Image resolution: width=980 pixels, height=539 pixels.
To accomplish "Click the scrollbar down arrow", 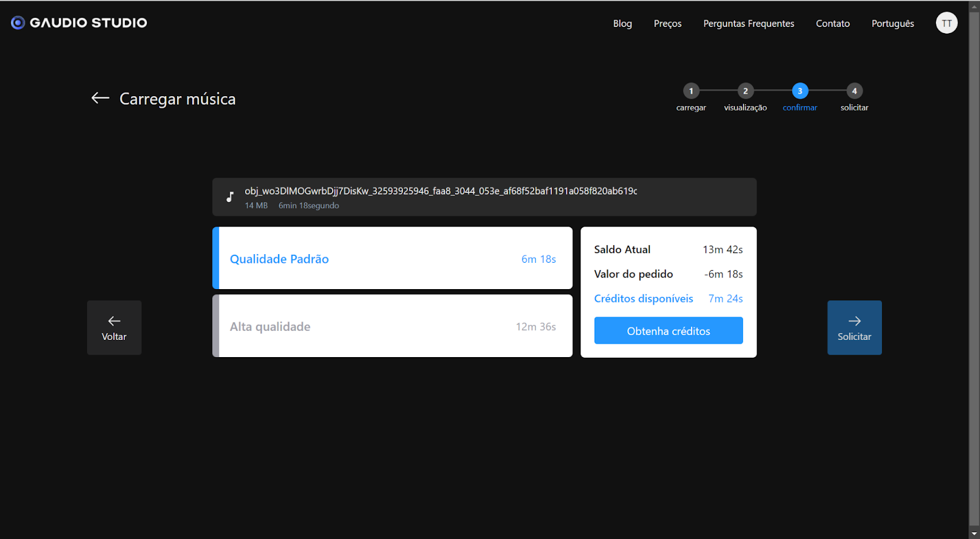I will pos(974,533).
